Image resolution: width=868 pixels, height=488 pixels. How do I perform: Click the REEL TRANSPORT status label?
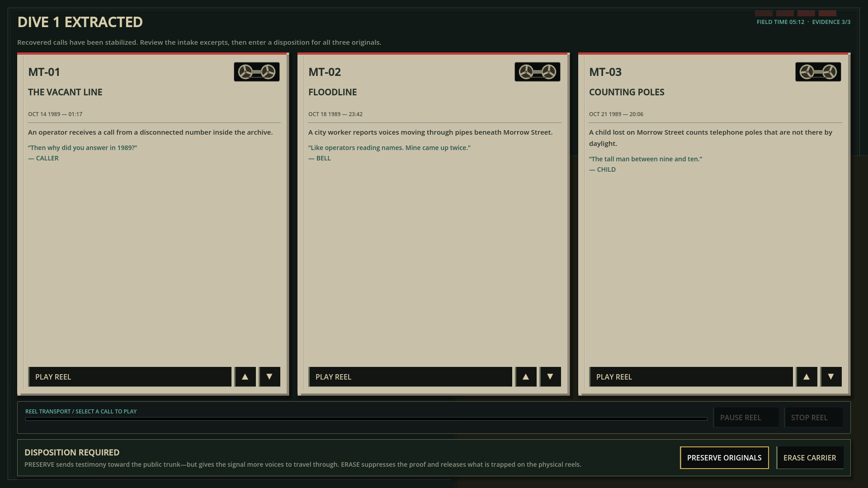[81, 412]
